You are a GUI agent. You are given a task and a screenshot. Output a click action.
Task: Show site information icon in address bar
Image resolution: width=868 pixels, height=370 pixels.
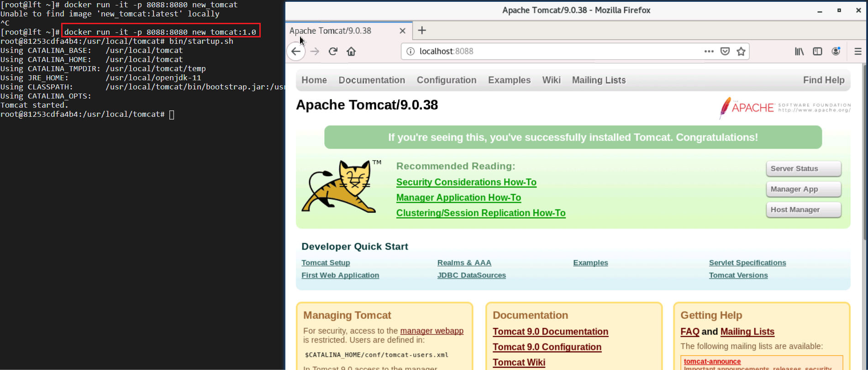[x=410, y=51]
